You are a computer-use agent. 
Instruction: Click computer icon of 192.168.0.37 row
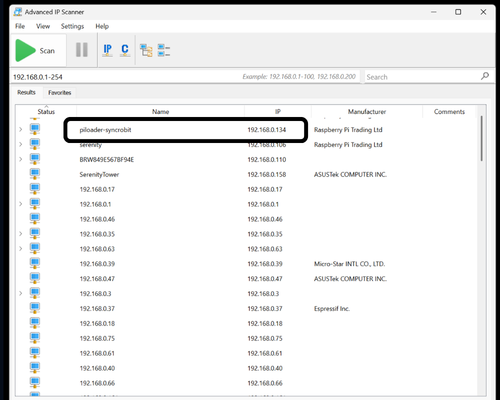click(35, 308)
